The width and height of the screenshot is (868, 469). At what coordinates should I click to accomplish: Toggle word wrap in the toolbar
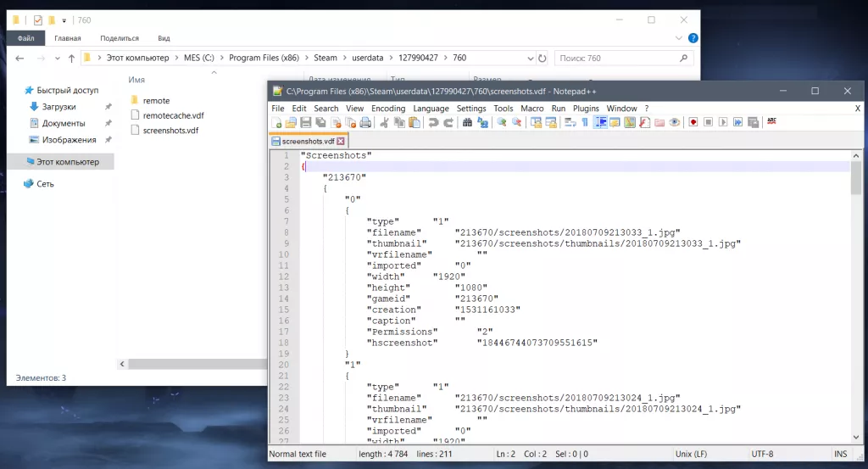point(570,123)
